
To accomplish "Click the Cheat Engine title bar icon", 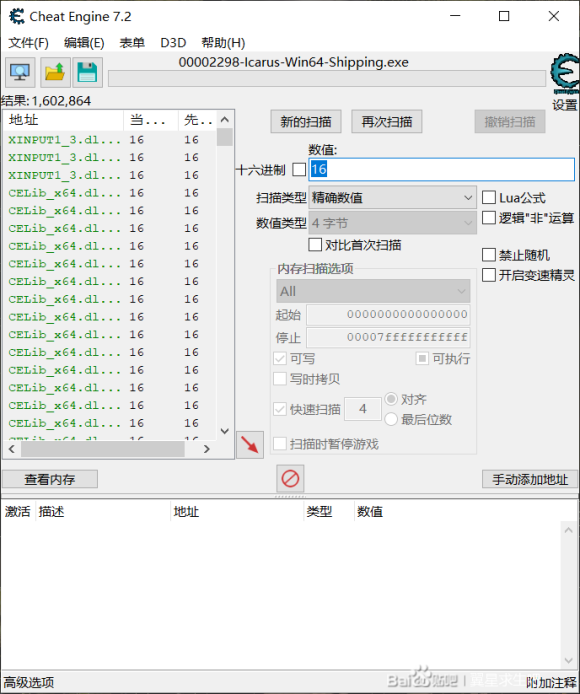I will (x=17, y=16).
